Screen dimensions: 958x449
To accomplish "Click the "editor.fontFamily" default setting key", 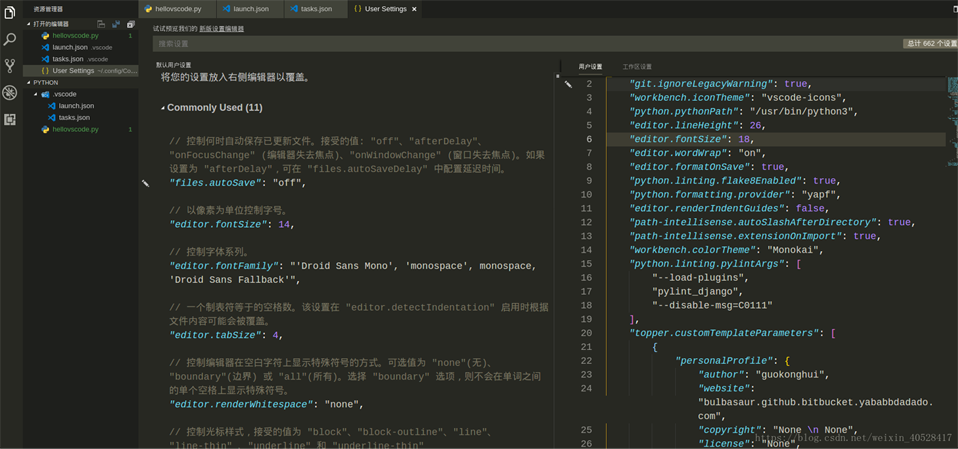I will coord(224,266).
